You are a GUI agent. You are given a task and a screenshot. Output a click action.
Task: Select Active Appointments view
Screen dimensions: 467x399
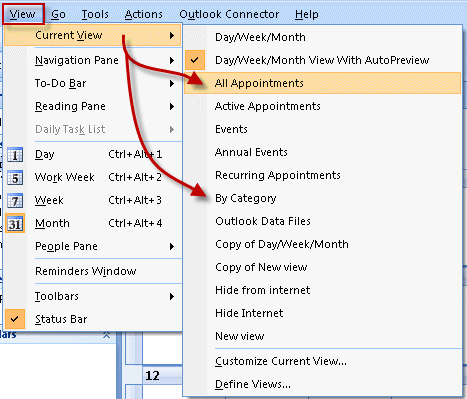click(x=323, y=106)
